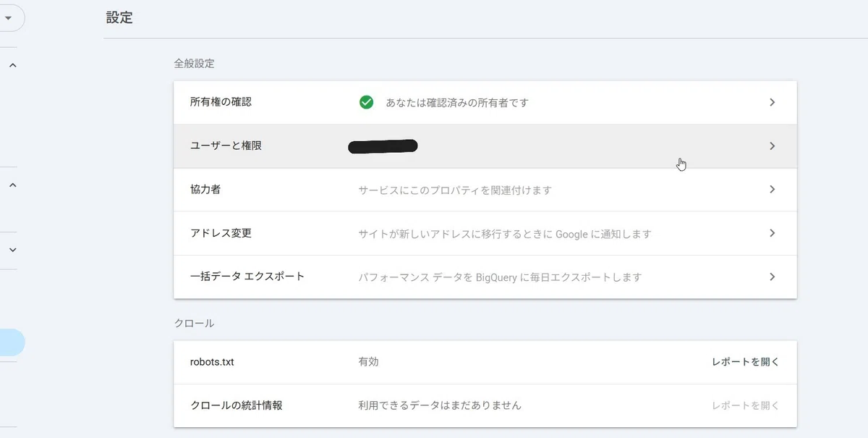Click the 全般設定 section heading

[x=194, y=64]
